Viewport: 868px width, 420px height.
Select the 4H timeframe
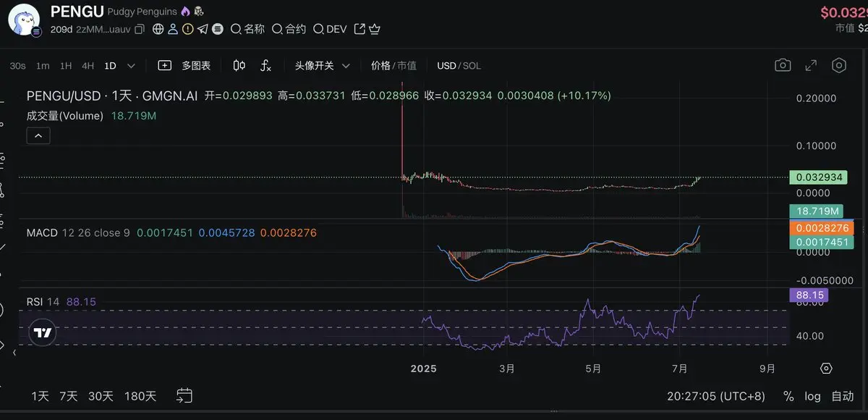click(x=88, y=66)
